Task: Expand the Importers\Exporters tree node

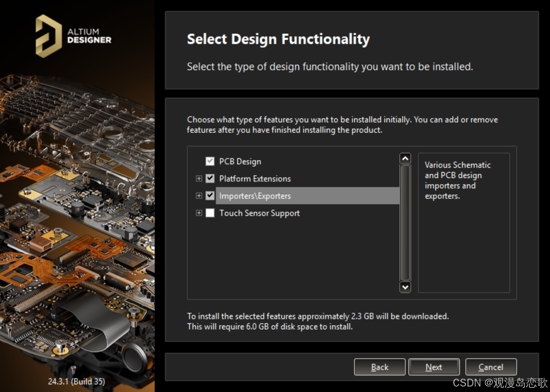Action: (199, 196)
